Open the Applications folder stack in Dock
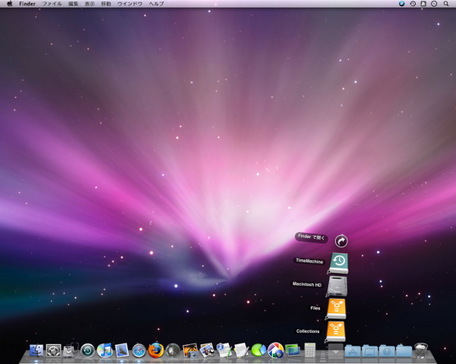Viewport: 456px width, 364px height. click(353, 351)
